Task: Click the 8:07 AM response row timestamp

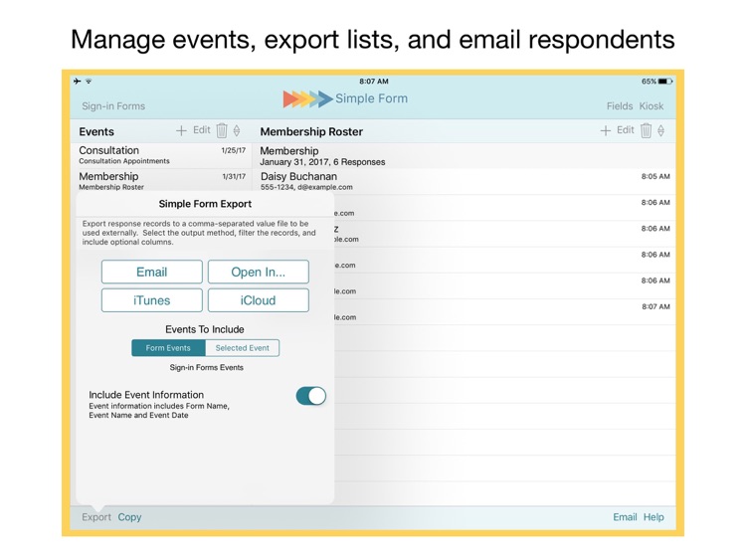Action: 655,307
